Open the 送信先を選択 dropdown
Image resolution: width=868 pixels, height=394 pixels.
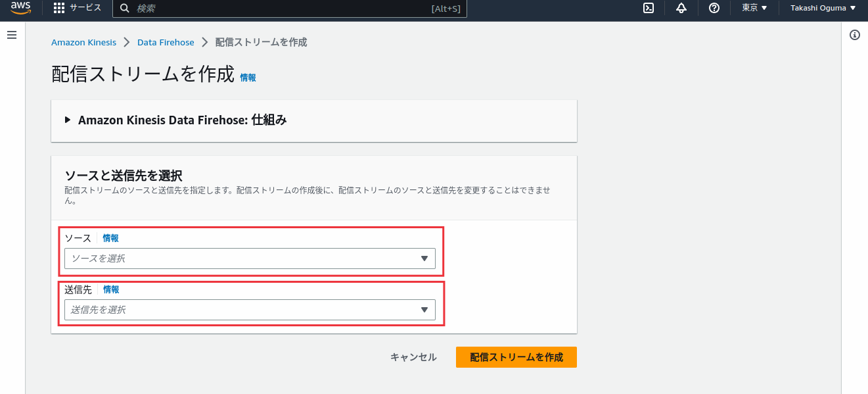click(x=250, y=310)
